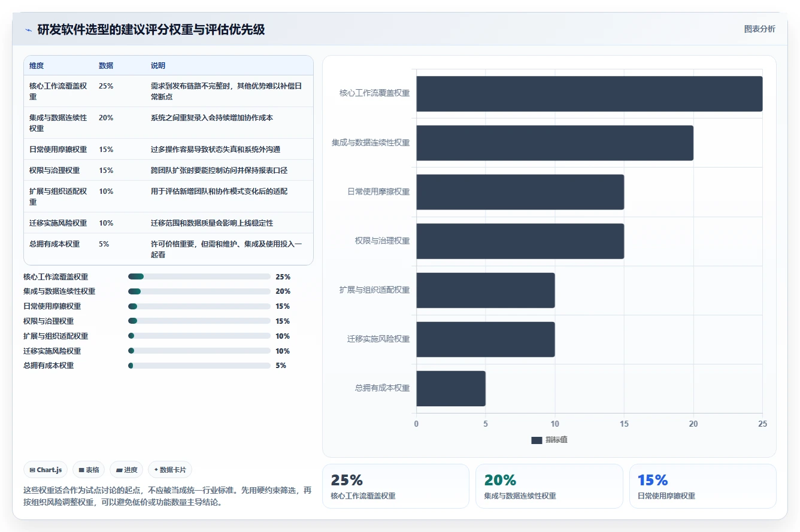Click the 5% progress bar for 总拥有成本权重
Image resolution: width=800 pixels, height=532 pixels.
point(199,366)
